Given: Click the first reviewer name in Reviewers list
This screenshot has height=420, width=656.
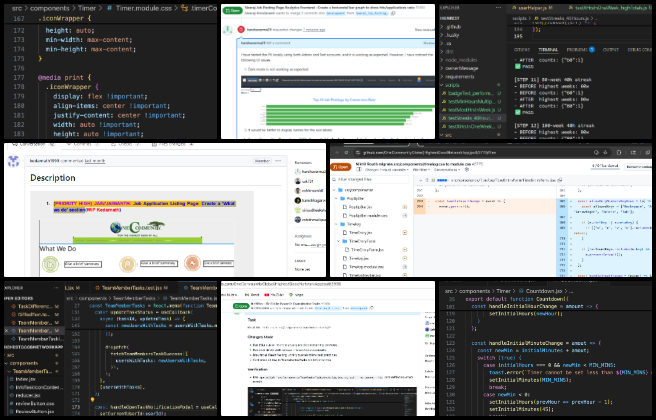Looking at the screenshot, I should tap(314, 172).
